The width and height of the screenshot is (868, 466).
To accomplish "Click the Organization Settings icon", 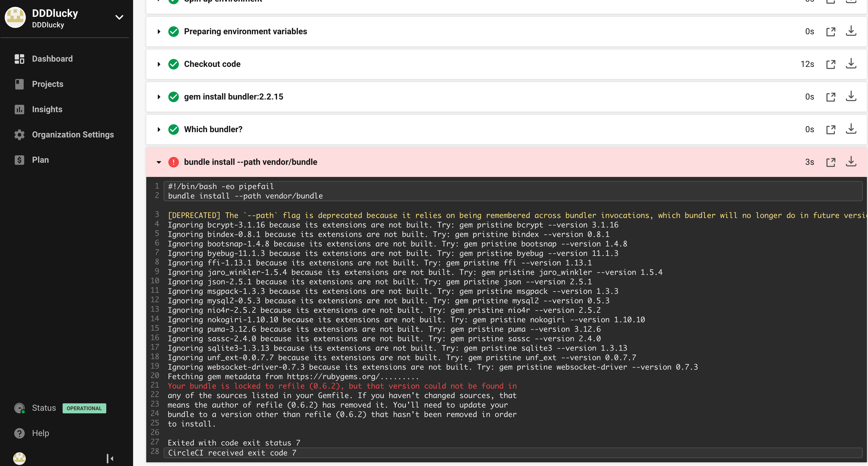I will coord(18,135).
